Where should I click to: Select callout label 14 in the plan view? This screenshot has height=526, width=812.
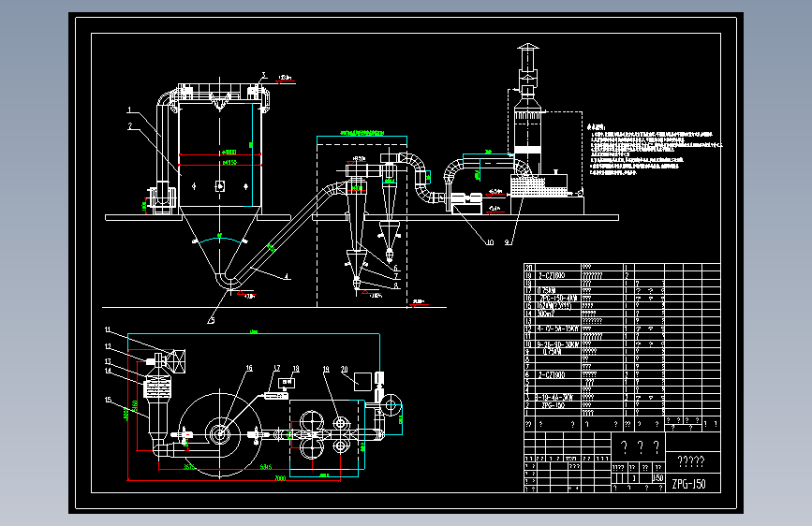108,371
